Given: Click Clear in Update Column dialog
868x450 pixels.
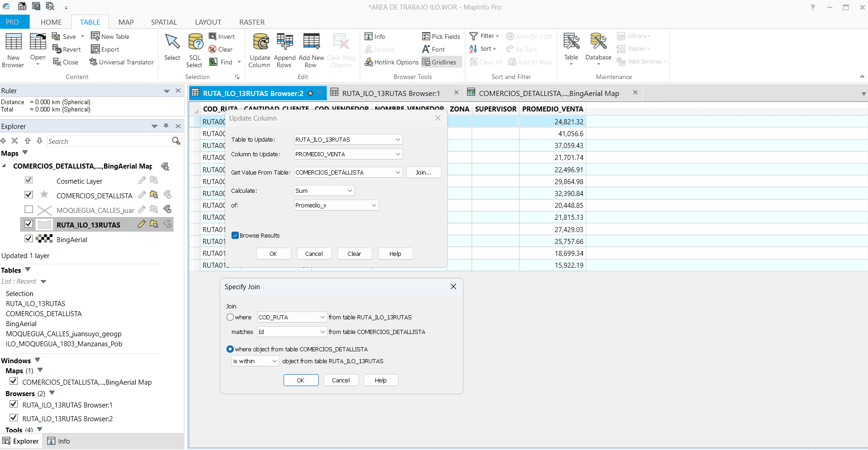Looking at the screenshot, I should 354,254.
